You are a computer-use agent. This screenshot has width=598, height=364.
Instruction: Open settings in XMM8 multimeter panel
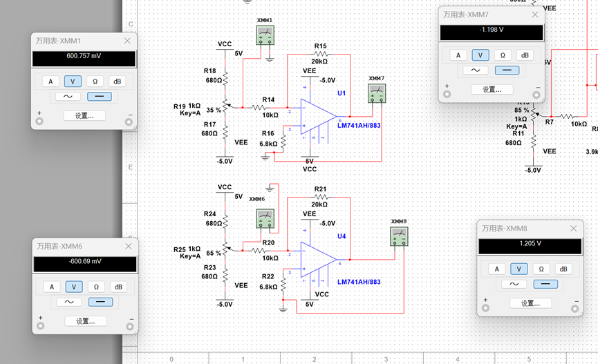(530, 303)
